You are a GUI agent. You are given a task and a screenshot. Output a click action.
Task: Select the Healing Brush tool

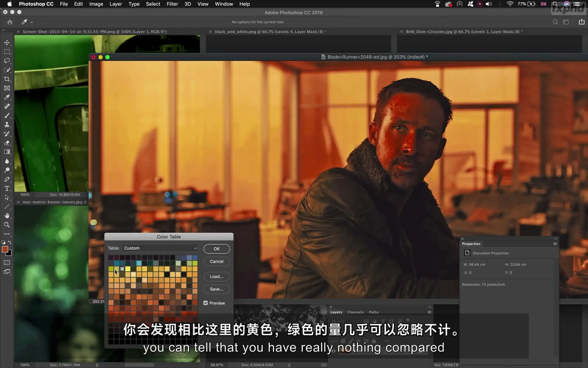[7, 106]
